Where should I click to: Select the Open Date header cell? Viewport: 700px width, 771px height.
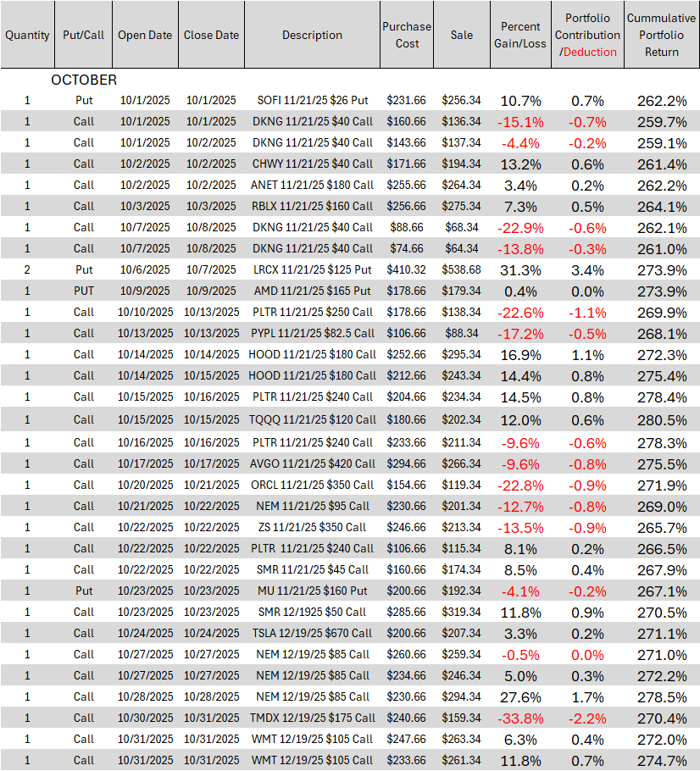point(145,35)
